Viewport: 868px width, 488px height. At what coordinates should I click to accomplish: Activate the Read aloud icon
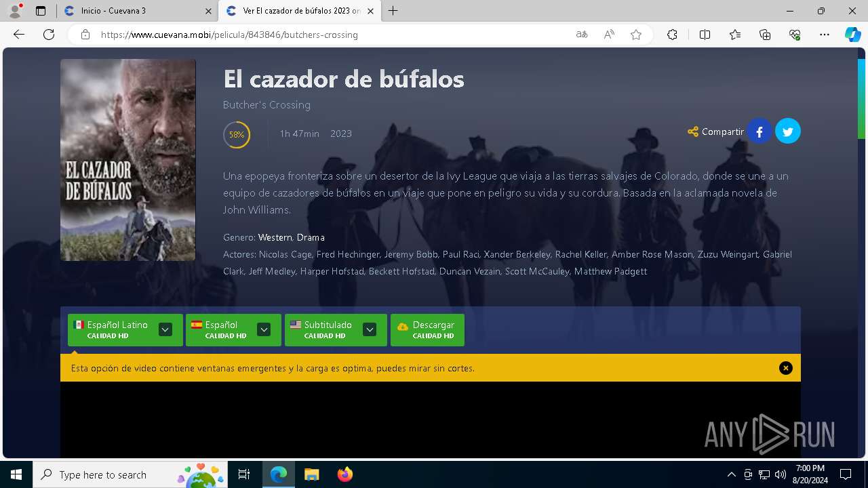[x=609, y=35]
